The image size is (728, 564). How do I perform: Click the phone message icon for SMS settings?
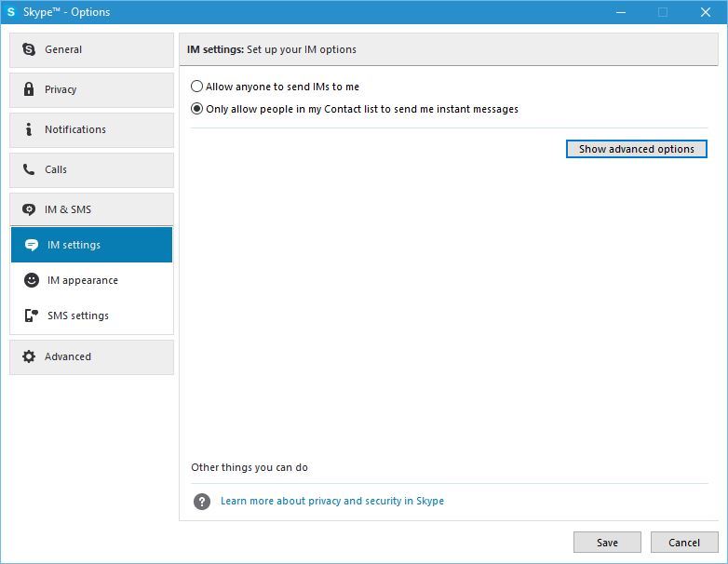coord(31,316)
